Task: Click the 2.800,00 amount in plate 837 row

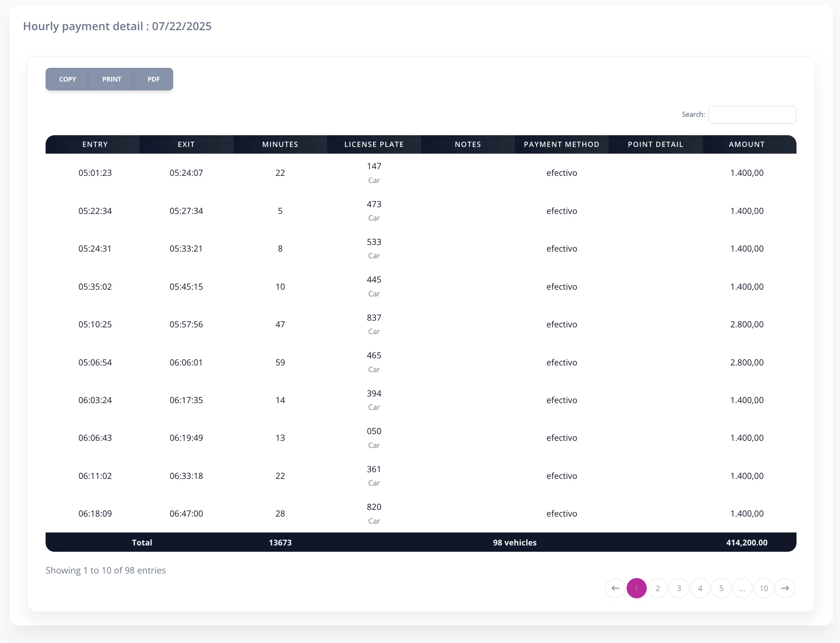Action: click(x=747, y=324)
